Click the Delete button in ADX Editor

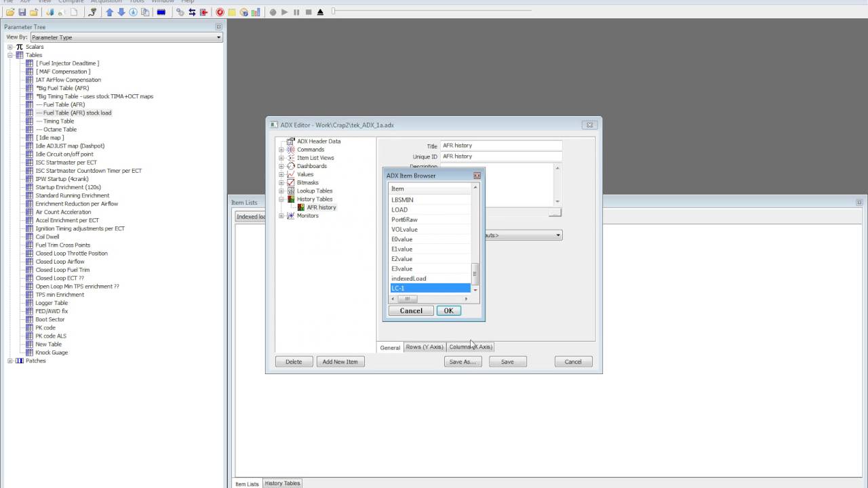click(294, 362)
